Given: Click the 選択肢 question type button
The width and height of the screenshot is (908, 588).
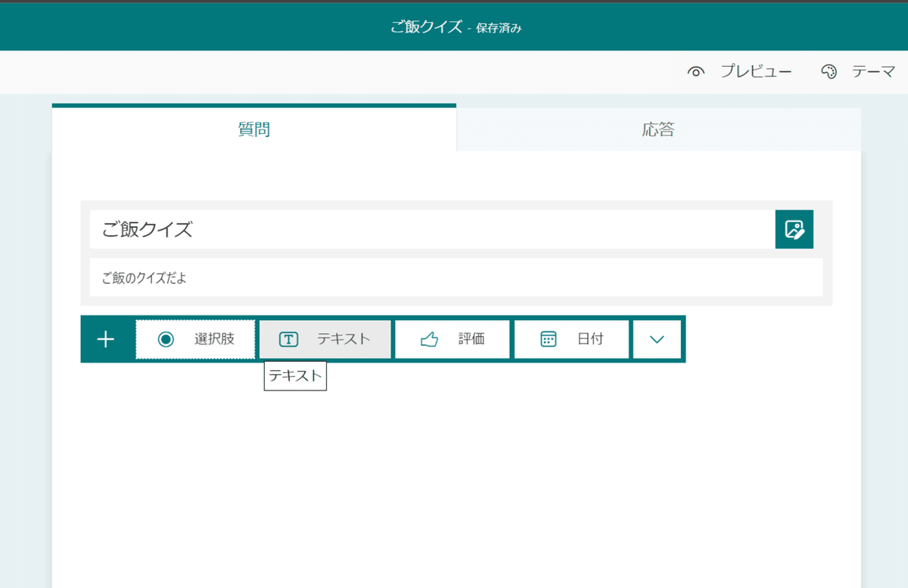Looking at the screenshot, I should [195, 339].
